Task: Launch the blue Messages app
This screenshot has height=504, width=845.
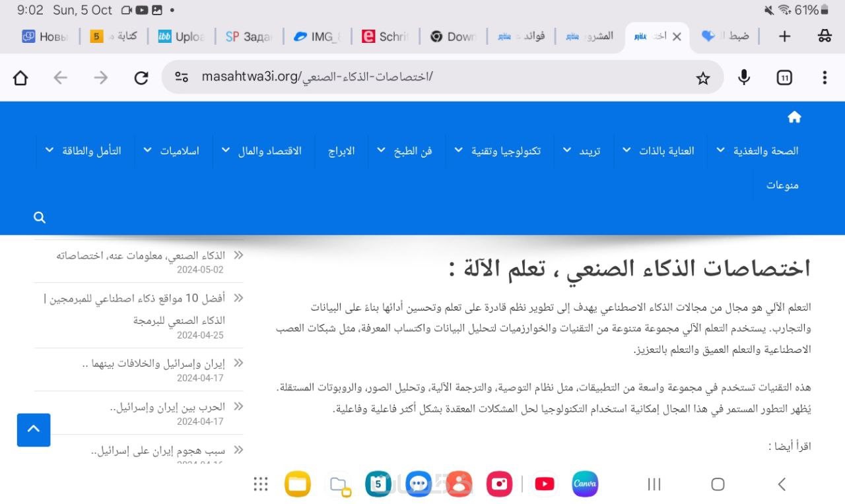Action: click(419, 484)
